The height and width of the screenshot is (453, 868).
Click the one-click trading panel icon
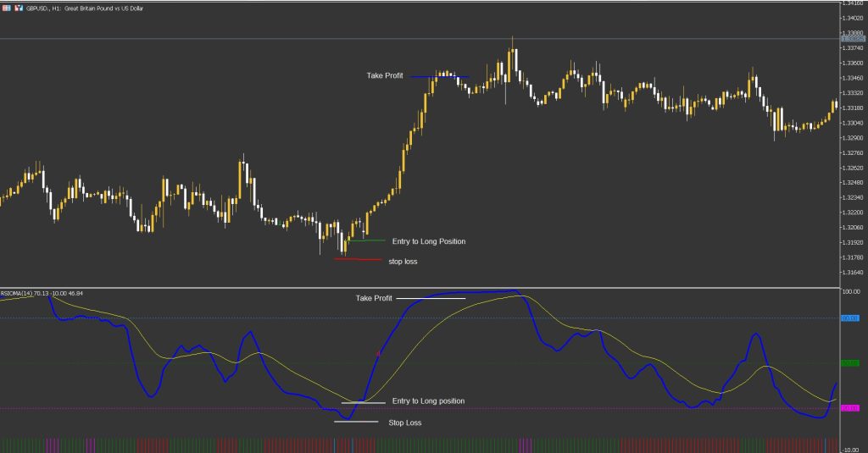[19, 8]
